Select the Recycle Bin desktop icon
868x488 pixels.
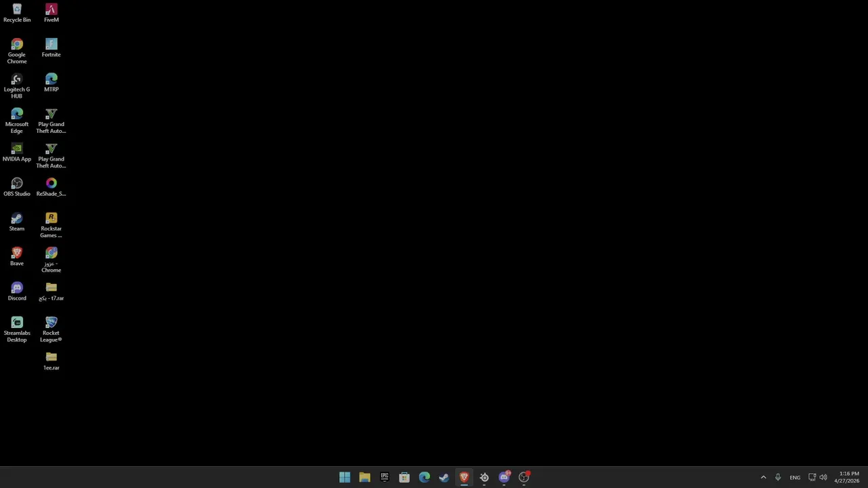click(x=17, y=13)
